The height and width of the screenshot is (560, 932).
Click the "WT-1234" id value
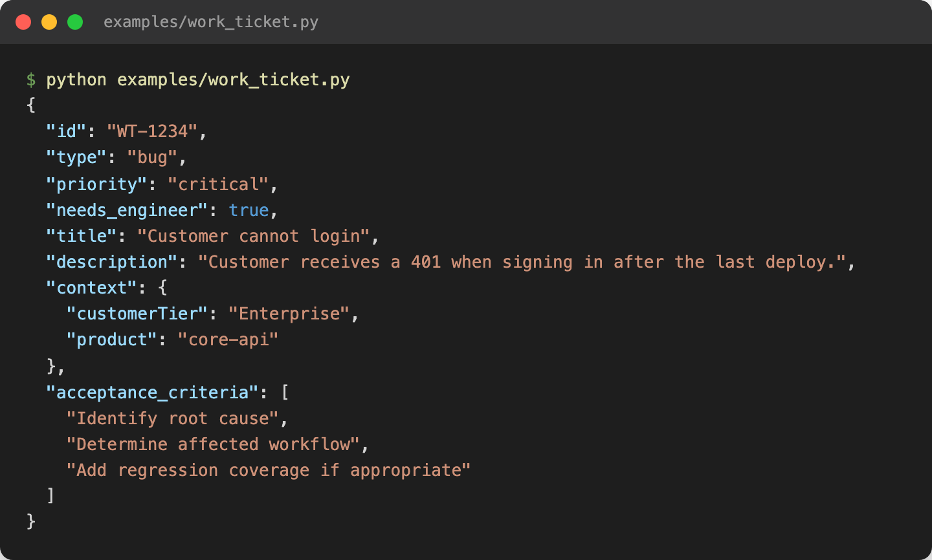pos(152,131)
